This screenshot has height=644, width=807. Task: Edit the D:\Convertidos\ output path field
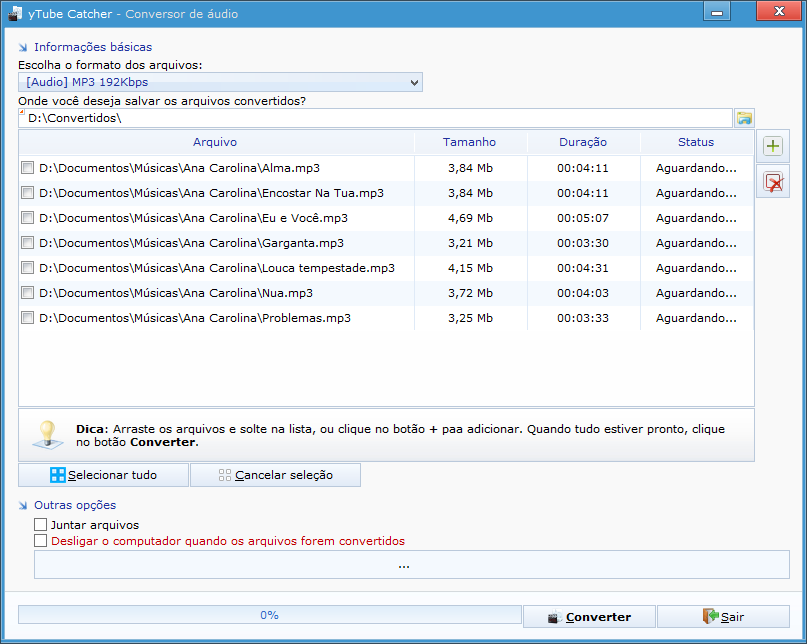coord(375,118)
